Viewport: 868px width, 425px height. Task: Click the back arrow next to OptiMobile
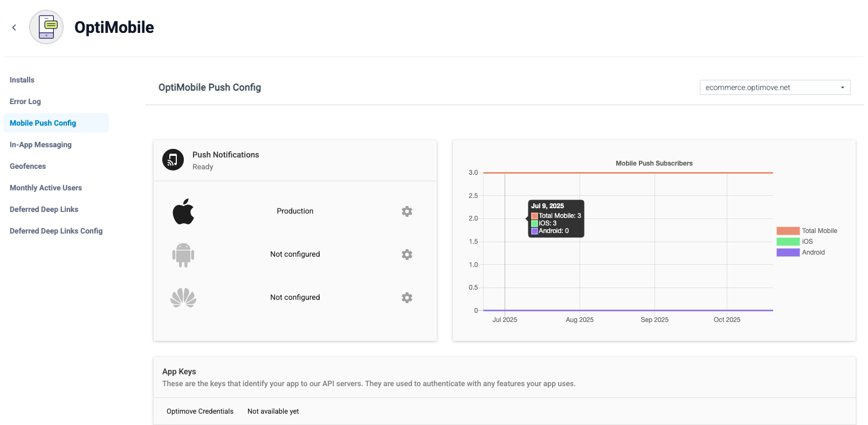pyautogui.click(x=14, y=28)
